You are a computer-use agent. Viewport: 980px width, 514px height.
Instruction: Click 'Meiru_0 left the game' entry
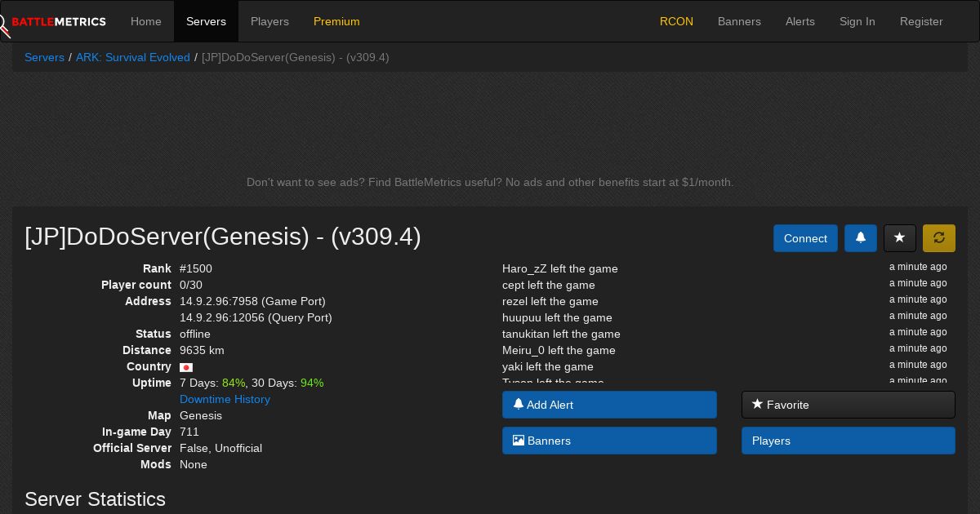(559, 350)
